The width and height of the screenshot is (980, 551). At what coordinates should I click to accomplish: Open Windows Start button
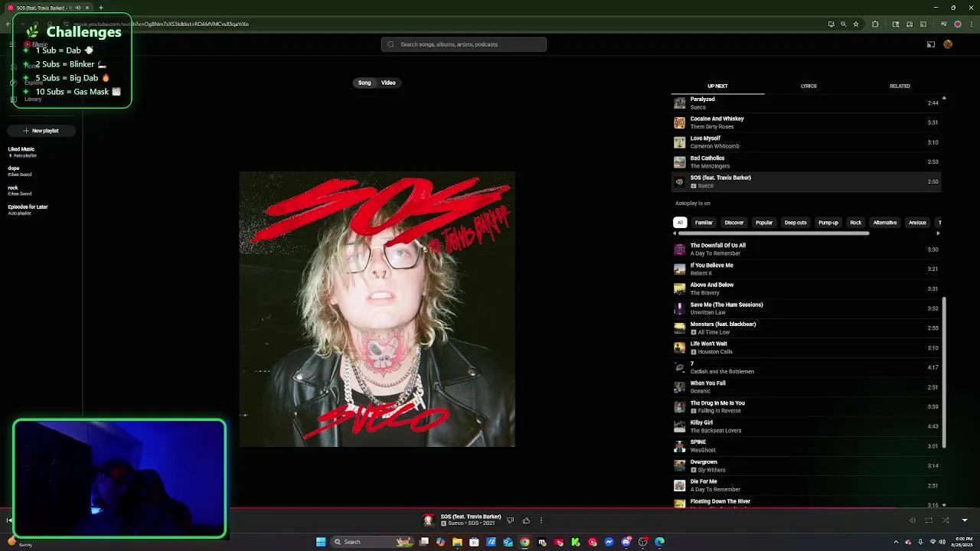pos(321,542)
